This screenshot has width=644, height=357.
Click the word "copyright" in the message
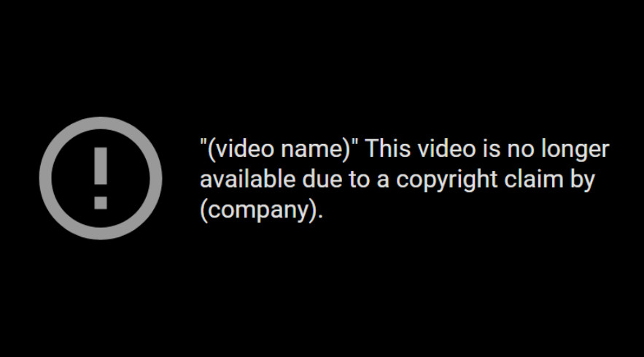pyautogui.click(x=447, y=180)
